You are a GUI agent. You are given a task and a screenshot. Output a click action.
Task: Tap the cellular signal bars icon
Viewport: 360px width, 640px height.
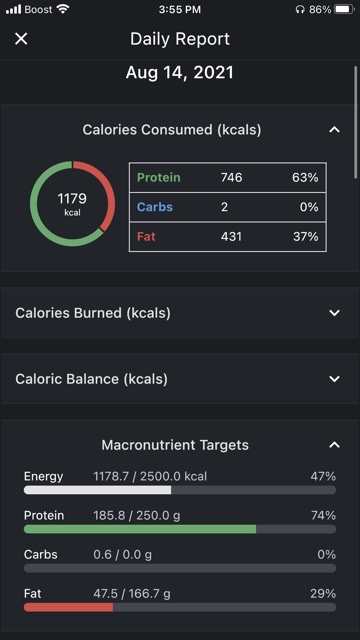13,9
